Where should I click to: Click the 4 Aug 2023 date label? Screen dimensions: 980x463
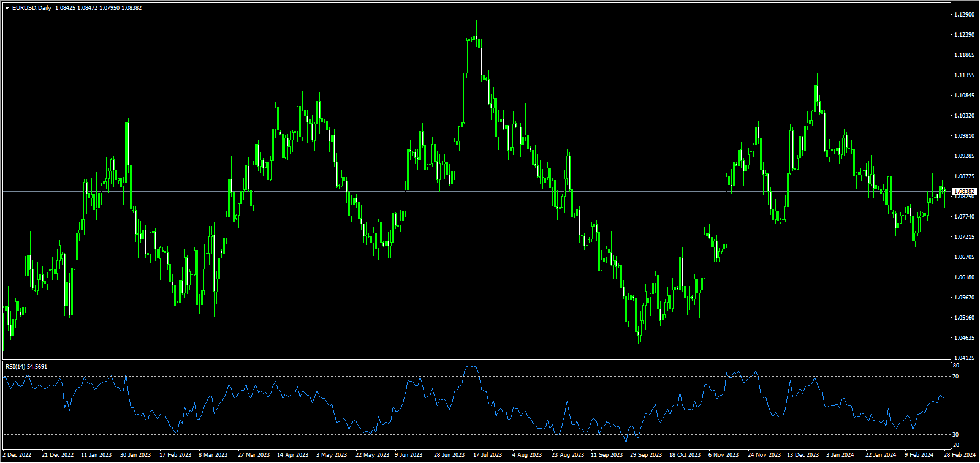pyautogui.click(x=527, y=455)
